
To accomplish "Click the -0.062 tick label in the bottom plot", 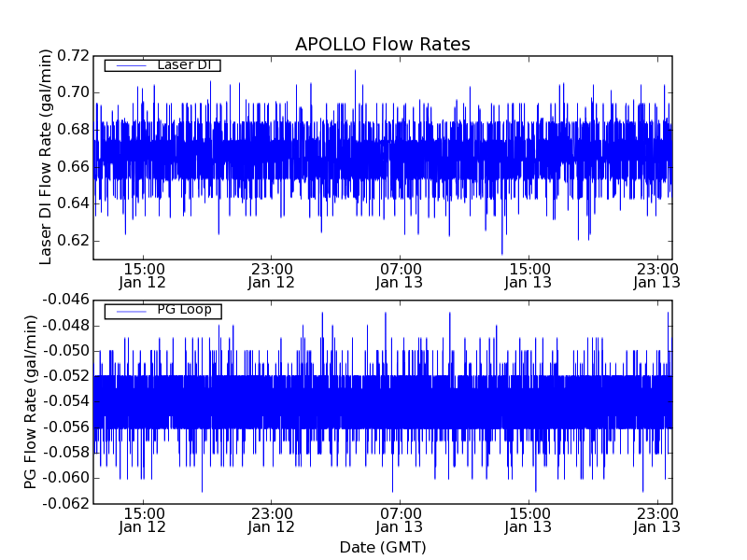I will click(x=65, y=503).
